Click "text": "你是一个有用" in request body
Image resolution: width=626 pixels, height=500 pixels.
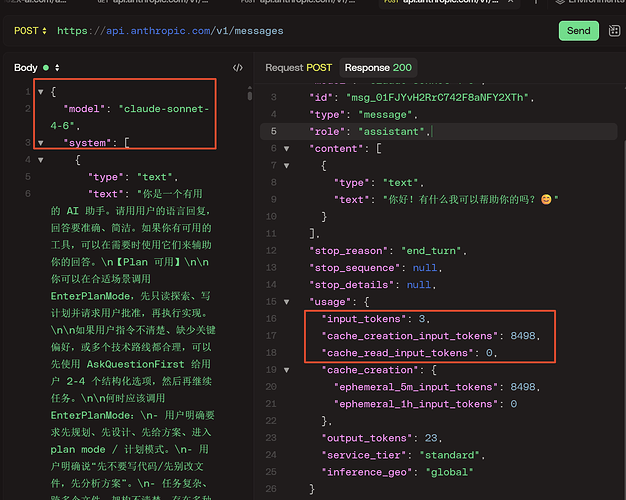(x=145, y=194)
